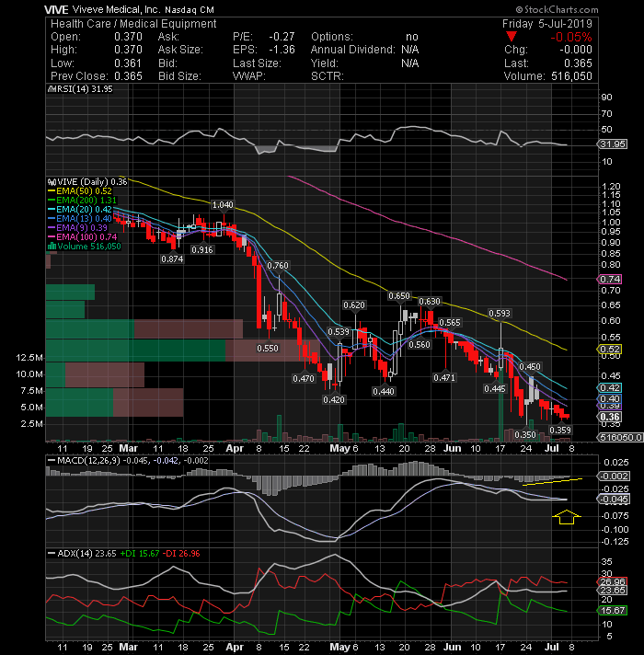Click the green 15.67 ADX axis tag

pos(612,611)
